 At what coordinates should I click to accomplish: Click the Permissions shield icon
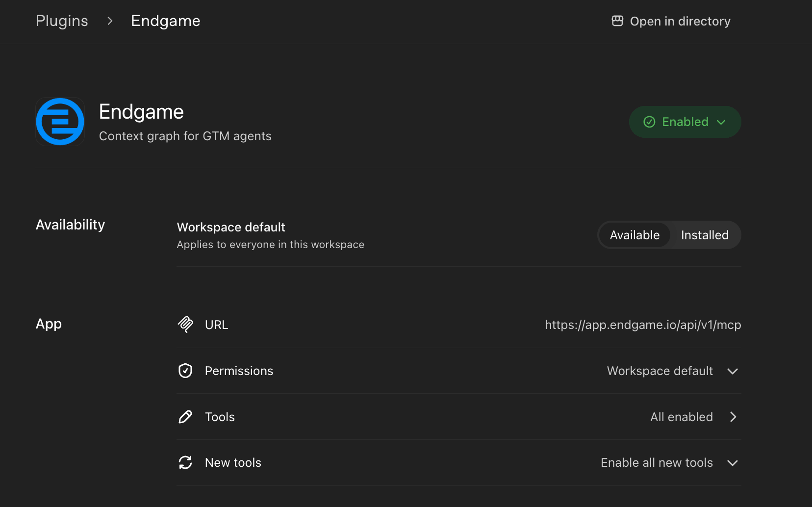pyautogui.click(x=185, y=371)
